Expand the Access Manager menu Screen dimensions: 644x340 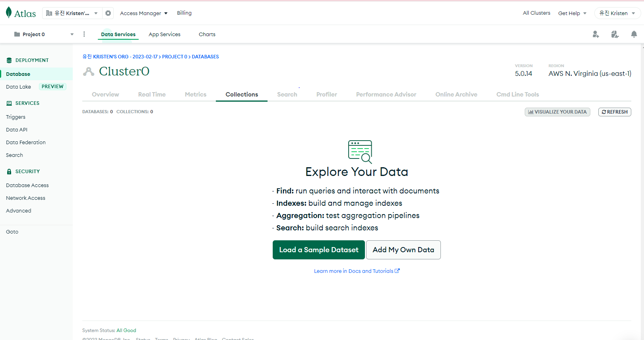[144, 13]
